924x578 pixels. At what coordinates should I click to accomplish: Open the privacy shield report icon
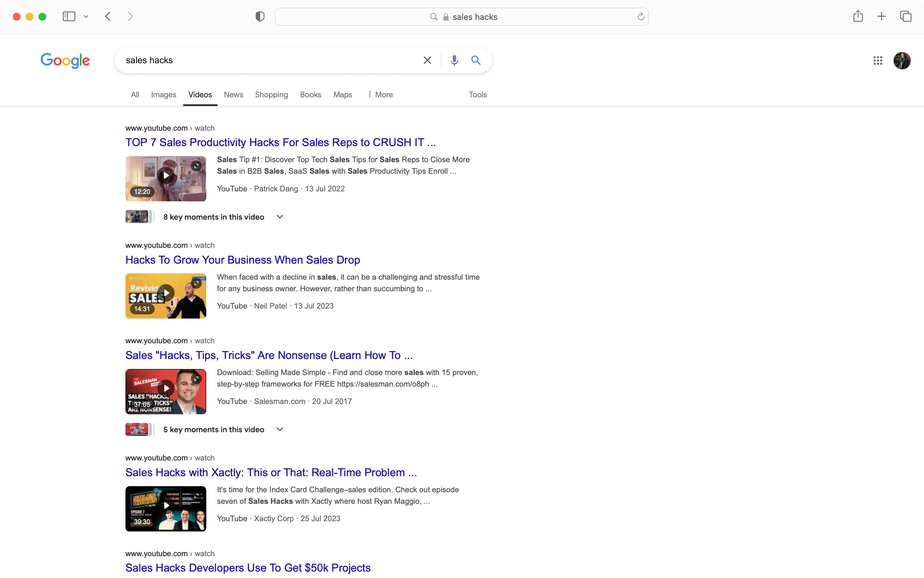[x=260, y=16]
